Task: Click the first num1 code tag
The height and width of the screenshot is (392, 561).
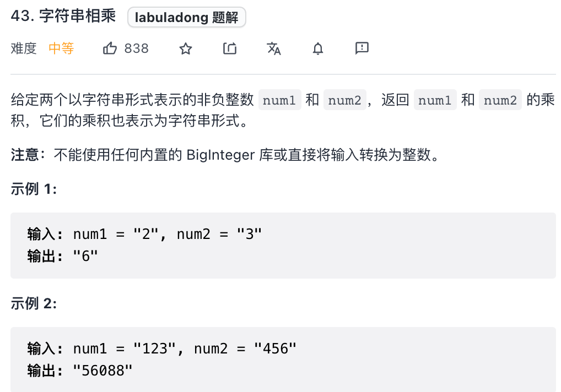Action: (279, 100)
